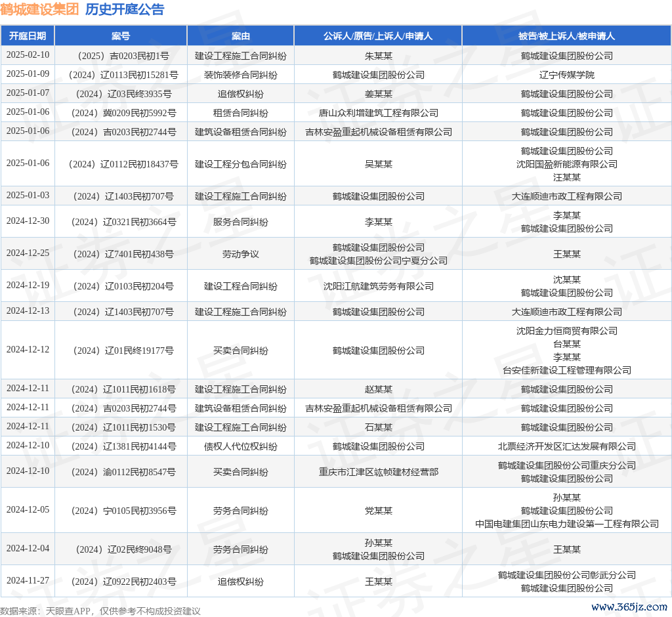Click the date 2025-01-07
The image size is (672, 617).
pyautogui.click(x=28, y=93)
